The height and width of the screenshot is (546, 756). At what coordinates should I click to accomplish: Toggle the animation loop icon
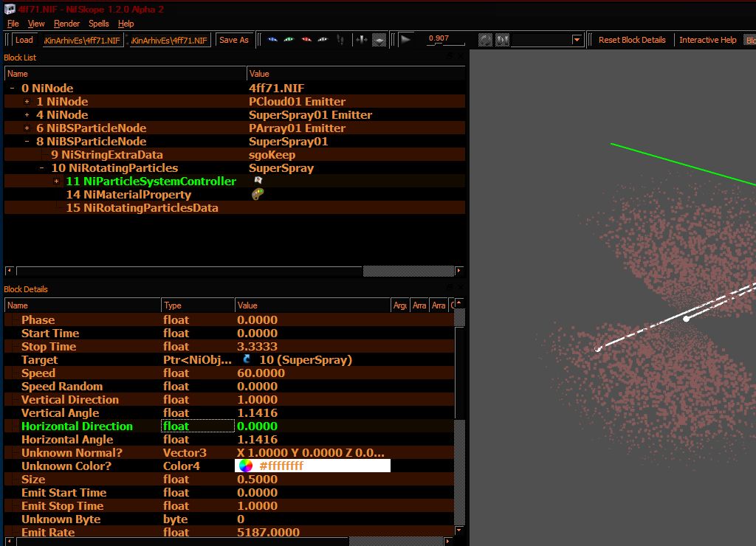click(485, 40)
